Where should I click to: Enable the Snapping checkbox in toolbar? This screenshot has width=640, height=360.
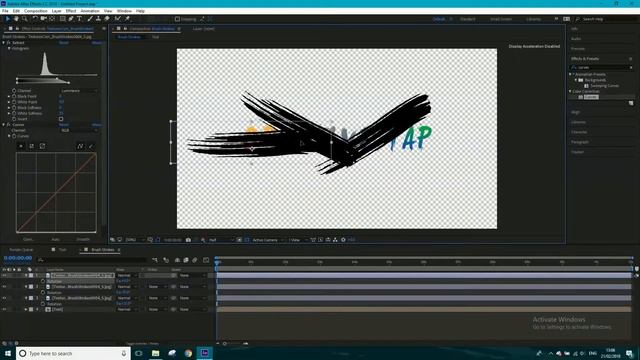click(177, 19)
